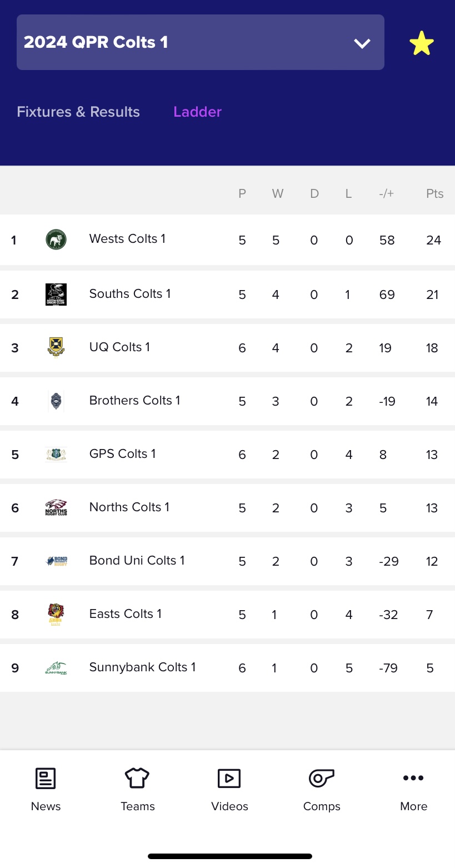Select the Bond Uni Colts 1 row
The width and height of the screenshot is (455, 868).
tap(227, 561)
